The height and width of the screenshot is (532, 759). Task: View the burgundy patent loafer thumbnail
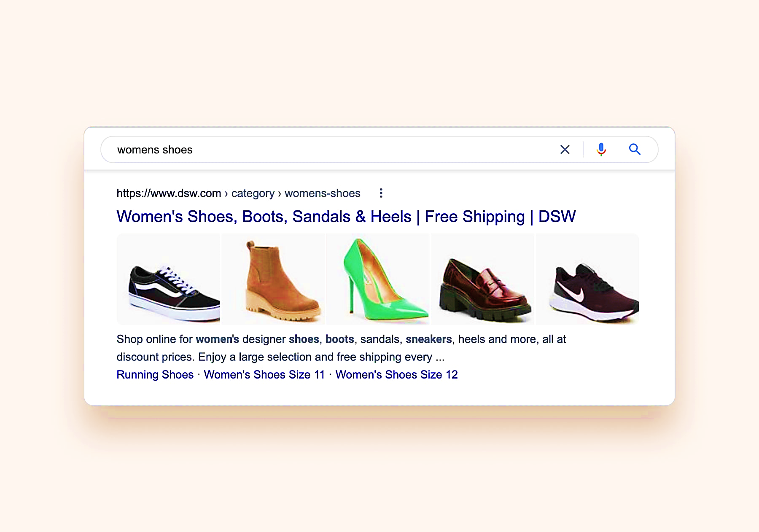pyautogui.click(x=483, y=279)
